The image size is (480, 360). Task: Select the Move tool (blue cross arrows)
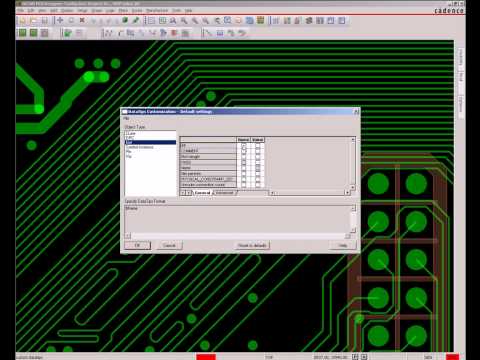60,20
